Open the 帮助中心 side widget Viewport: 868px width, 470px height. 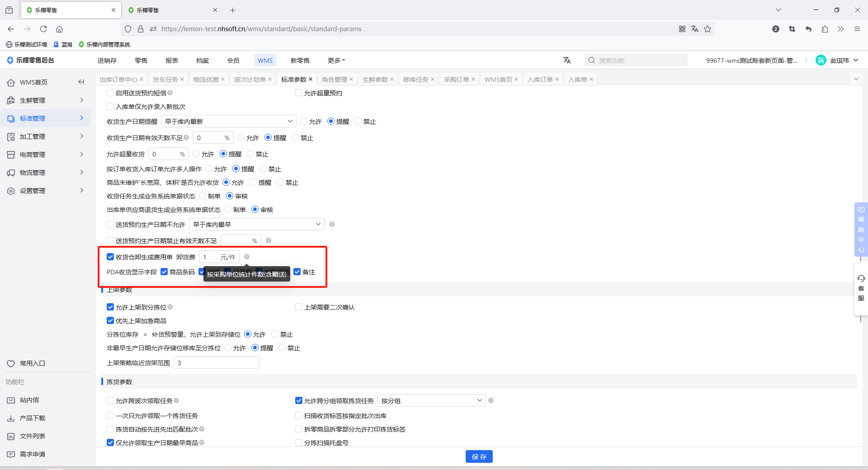861,230
